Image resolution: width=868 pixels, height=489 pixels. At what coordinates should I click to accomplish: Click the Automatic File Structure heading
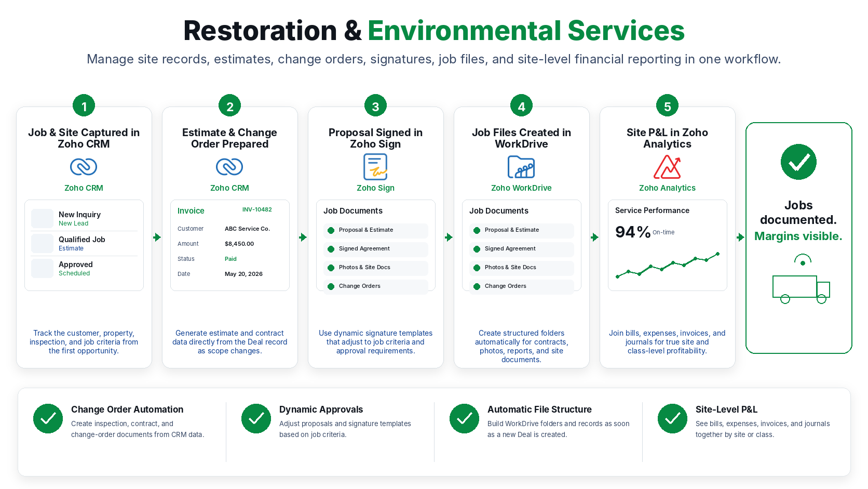539,409
